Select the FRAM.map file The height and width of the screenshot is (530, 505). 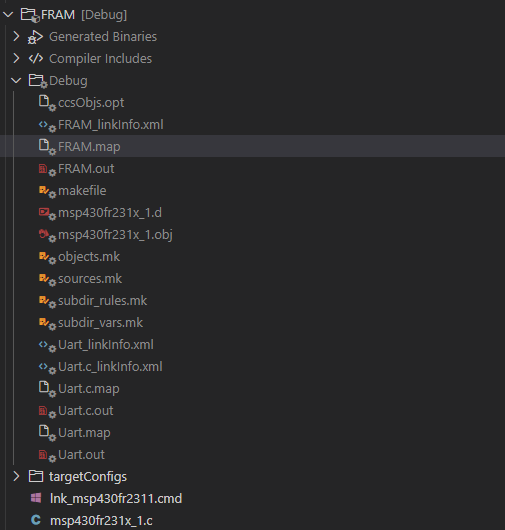coord(252,146)
